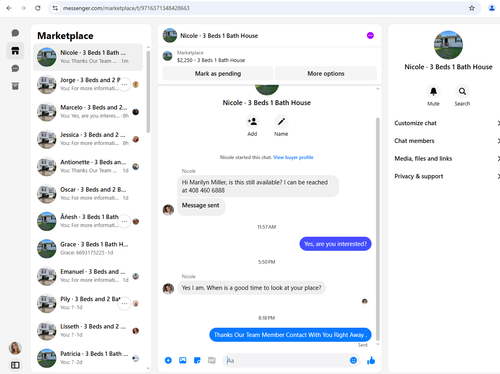Screen dimensions: 500x374
Task: Add people with the Add icon
Action: click(252, 121)
